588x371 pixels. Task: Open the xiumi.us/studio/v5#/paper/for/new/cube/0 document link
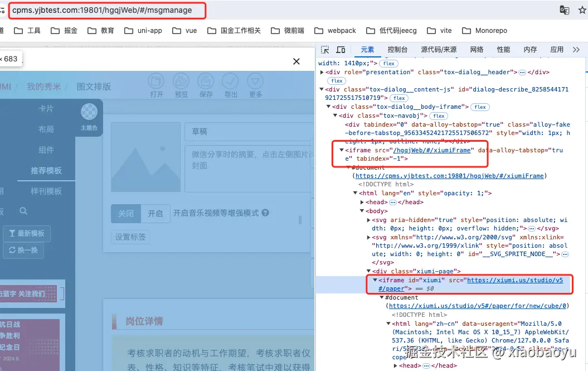pyautogui.click(x=478, y=306)
